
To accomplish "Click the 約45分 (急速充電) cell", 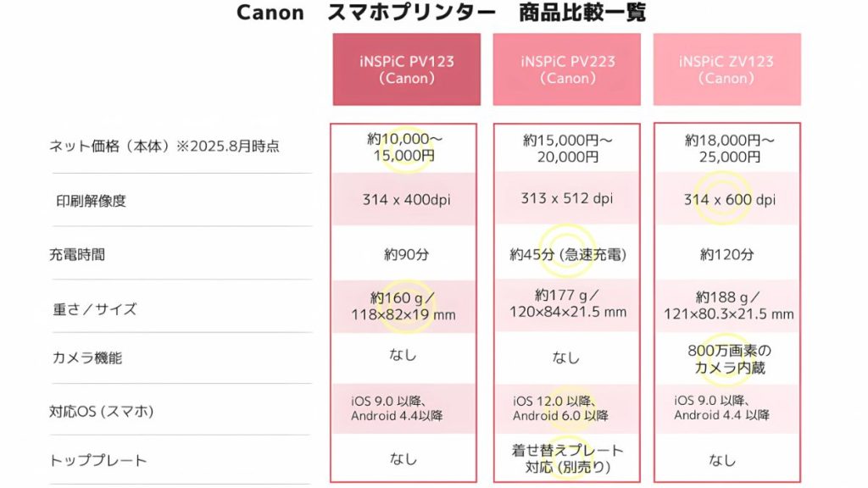I will pyautogui.click(x=567, y=254).
